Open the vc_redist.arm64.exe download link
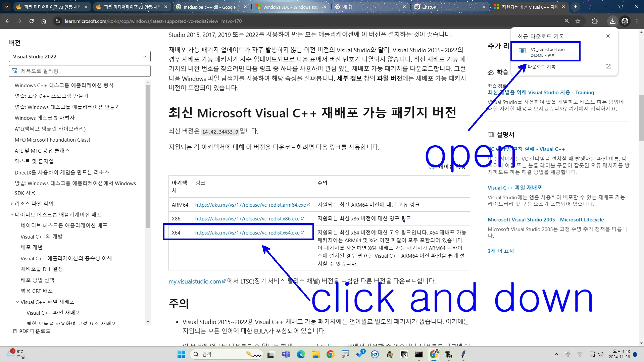The width and height of the screenshot is (644, 362). pyautogui.click(x=252, y=205)
